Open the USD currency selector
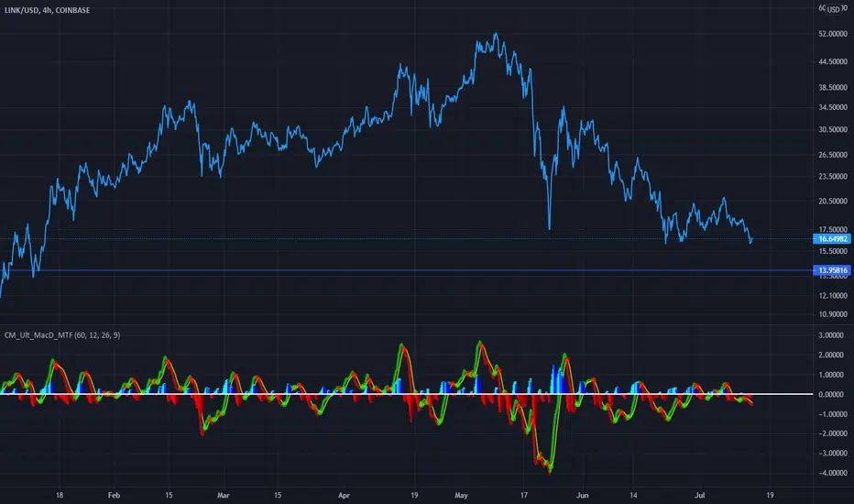This screenshot has width=854, height=504. click(x=833, y=9)
